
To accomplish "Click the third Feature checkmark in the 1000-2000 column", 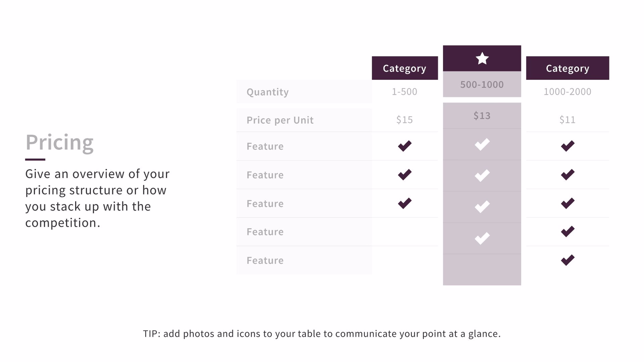I will (567, 203).
